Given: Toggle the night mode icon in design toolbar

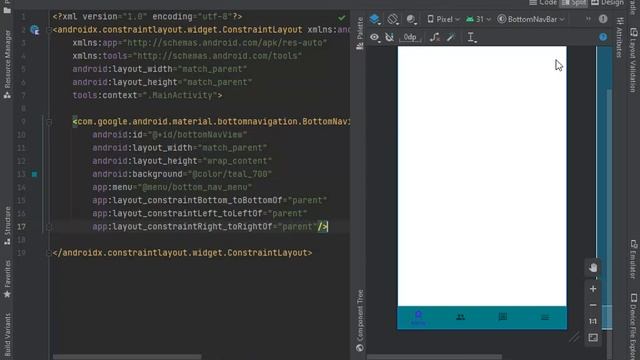Looking at the screenshot, I should [x=411, y=19].
